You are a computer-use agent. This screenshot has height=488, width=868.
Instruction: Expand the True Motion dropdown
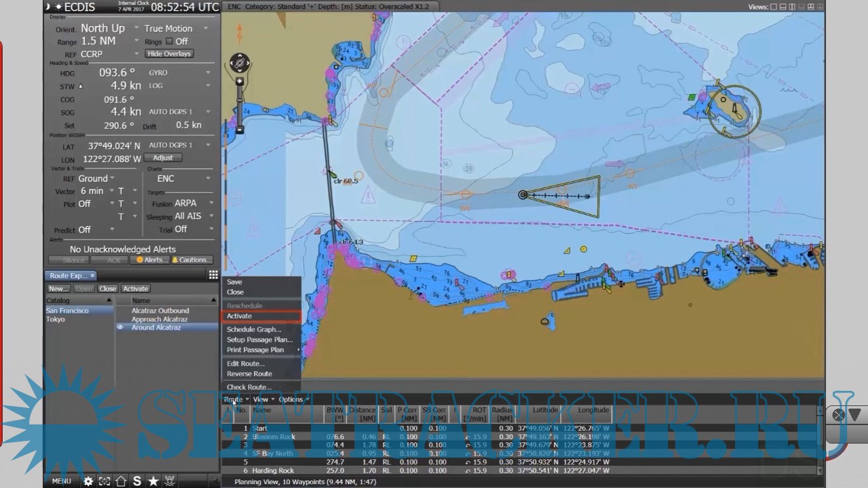point(205,29)
